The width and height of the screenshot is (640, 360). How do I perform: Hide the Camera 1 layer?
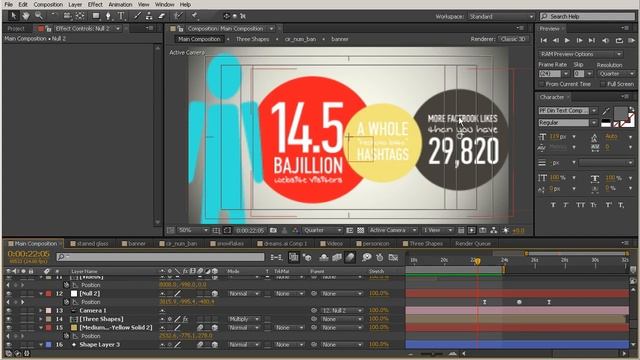(x=9, y=311)
